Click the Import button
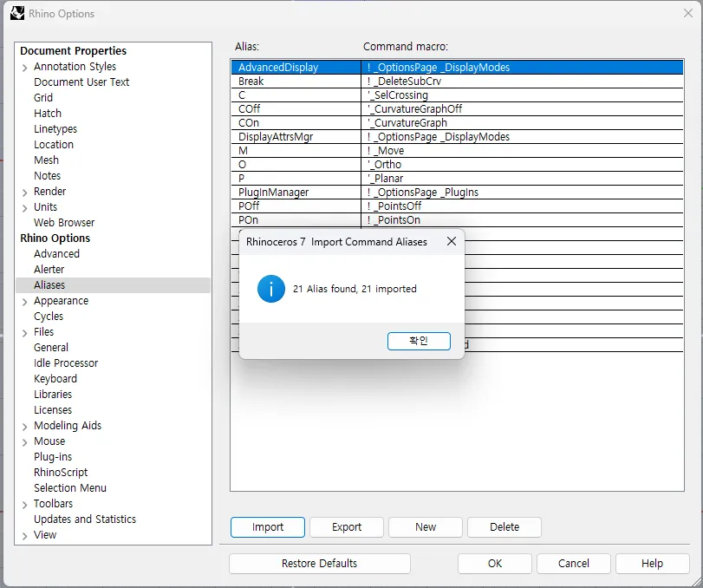703x588 pixels. [x=268, y=527]
